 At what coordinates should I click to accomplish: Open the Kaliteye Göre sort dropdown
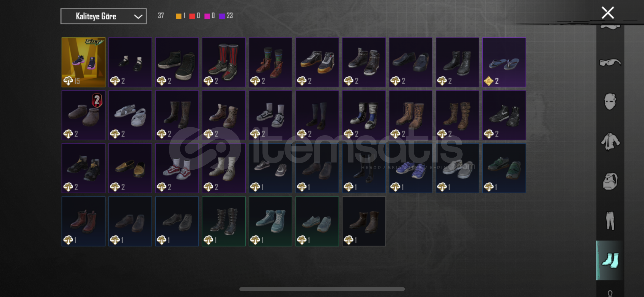click(x=103, y=16)
